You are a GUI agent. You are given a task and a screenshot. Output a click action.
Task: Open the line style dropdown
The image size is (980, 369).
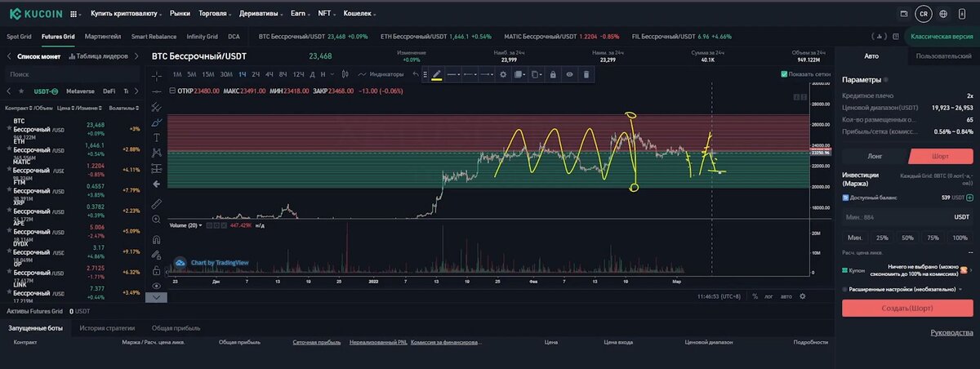click(454, 74)
